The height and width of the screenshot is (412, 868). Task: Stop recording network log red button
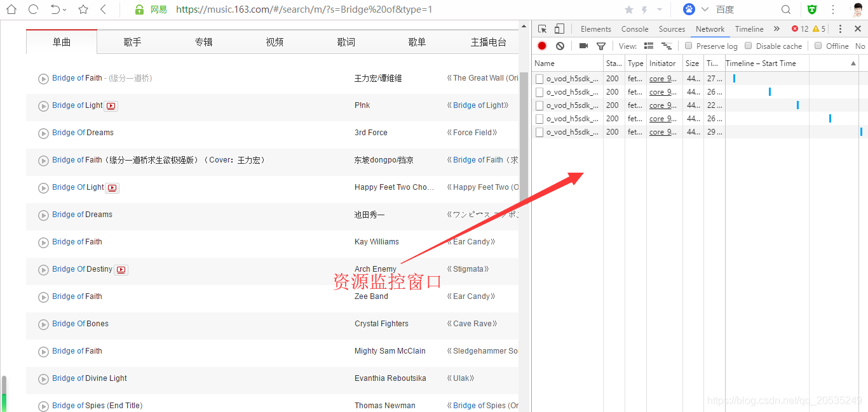point(542,46)
